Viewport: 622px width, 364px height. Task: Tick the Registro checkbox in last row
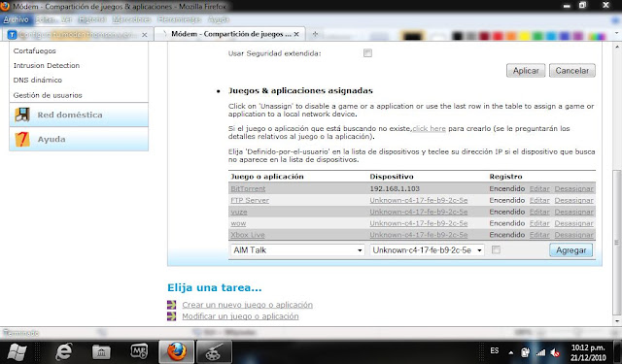tap(496, 249)
